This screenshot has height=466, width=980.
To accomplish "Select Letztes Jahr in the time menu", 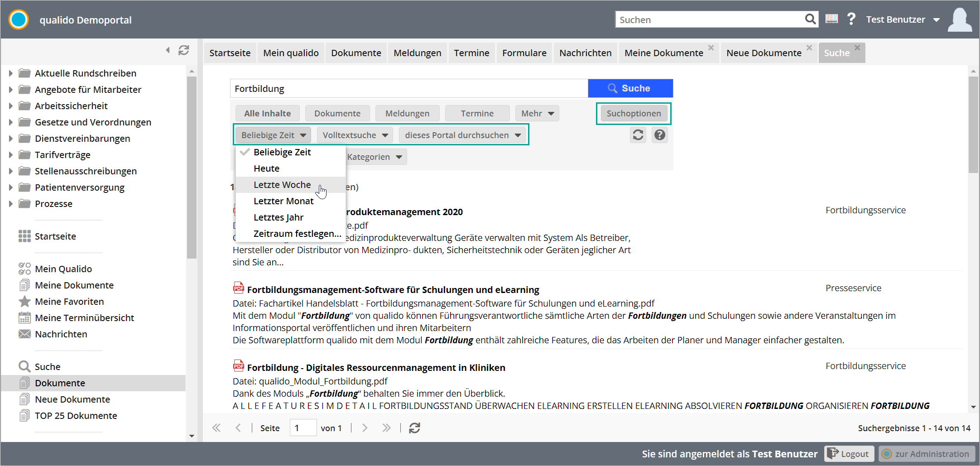I will tap(290, 217).
